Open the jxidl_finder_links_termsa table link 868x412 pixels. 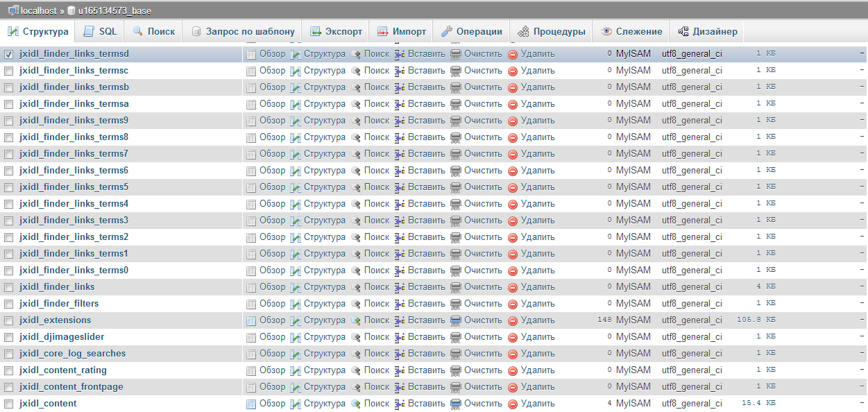tap(74, 104)
